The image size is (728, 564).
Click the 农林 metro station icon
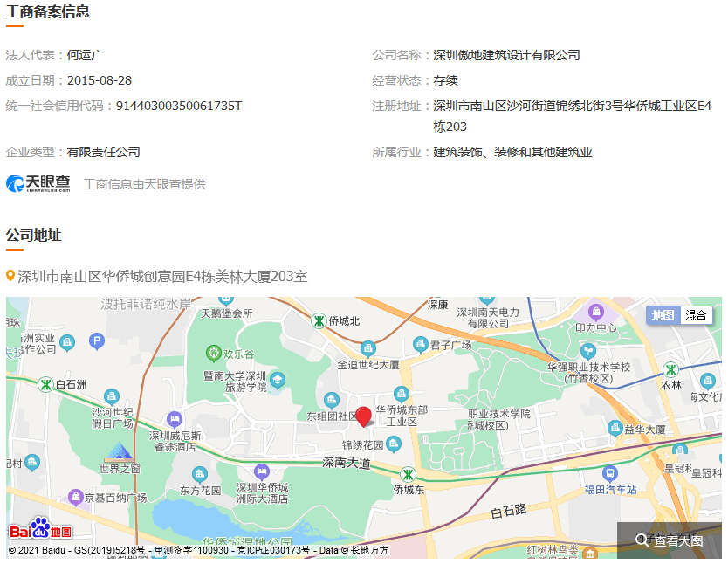[x=670, y=370]
